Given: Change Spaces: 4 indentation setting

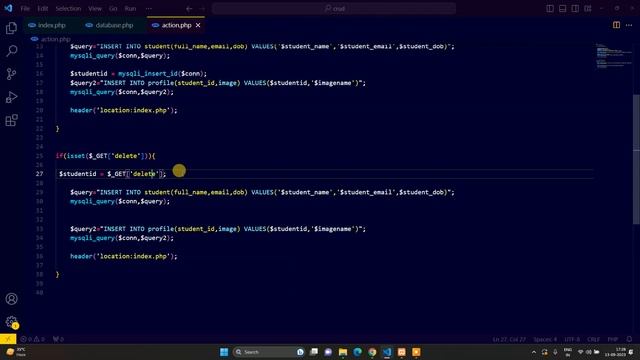Looking at the screenshot, I should (544, 339).
